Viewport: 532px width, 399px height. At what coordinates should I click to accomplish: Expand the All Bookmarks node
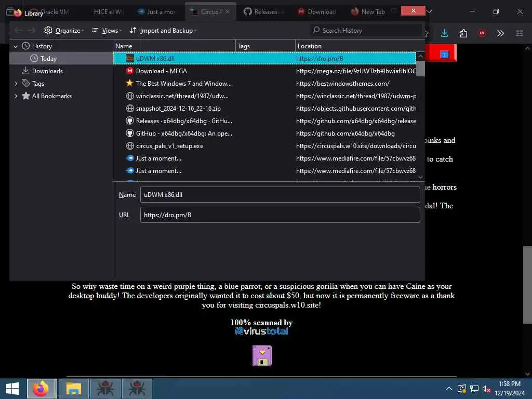click(x=16, y=96)
